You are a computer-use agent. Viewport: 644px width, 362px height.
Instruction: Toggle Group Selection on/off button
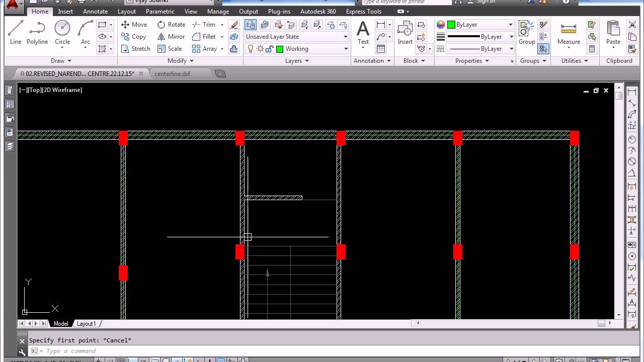point(543,48)
